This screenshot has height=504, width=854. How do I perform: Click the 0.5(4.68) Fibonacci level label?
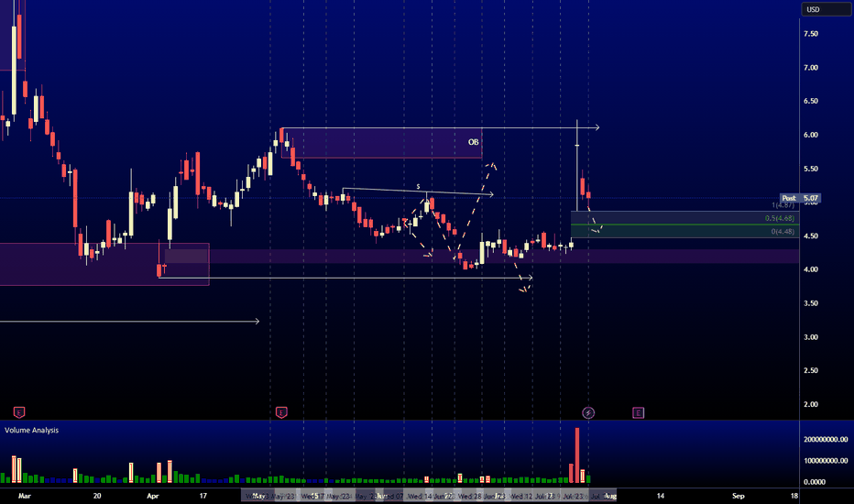click(780, 218)
